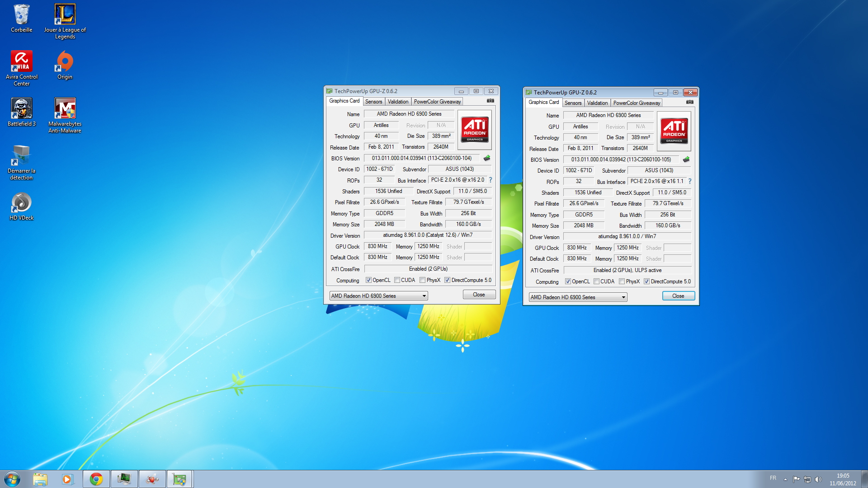Click the BIOS Version field in left GPU-Z

point(421,158)
